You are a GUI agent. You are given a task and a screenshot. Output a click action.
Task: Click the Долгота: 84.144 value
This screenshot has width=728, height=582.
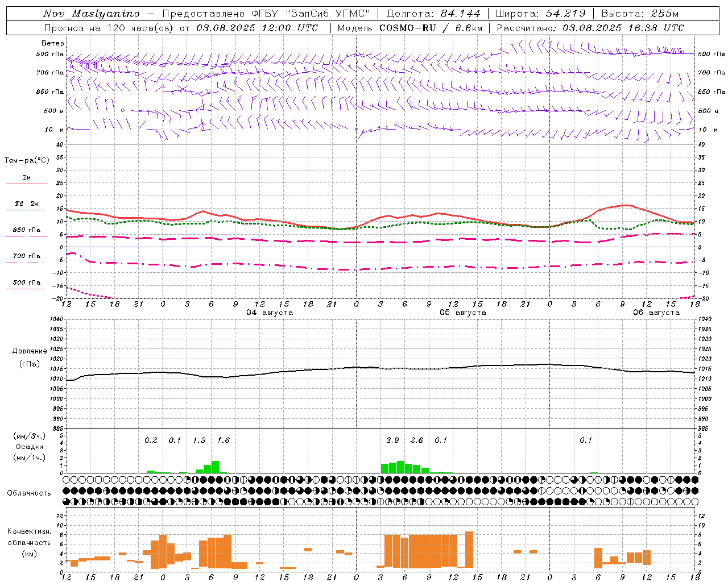(433, 14)
